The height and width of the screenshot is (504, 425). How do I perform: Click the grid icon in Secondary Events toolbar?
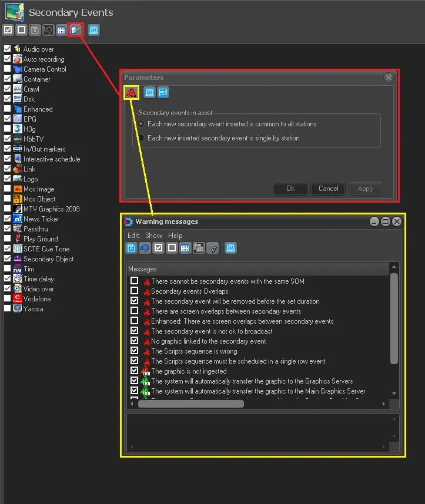click(x=61, y=29)
